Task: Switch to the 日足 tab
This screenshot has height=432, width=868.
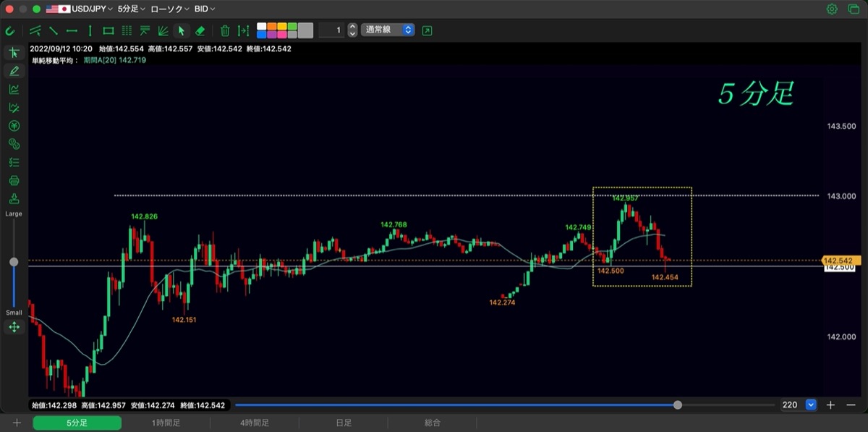Action: click(344, 423)
